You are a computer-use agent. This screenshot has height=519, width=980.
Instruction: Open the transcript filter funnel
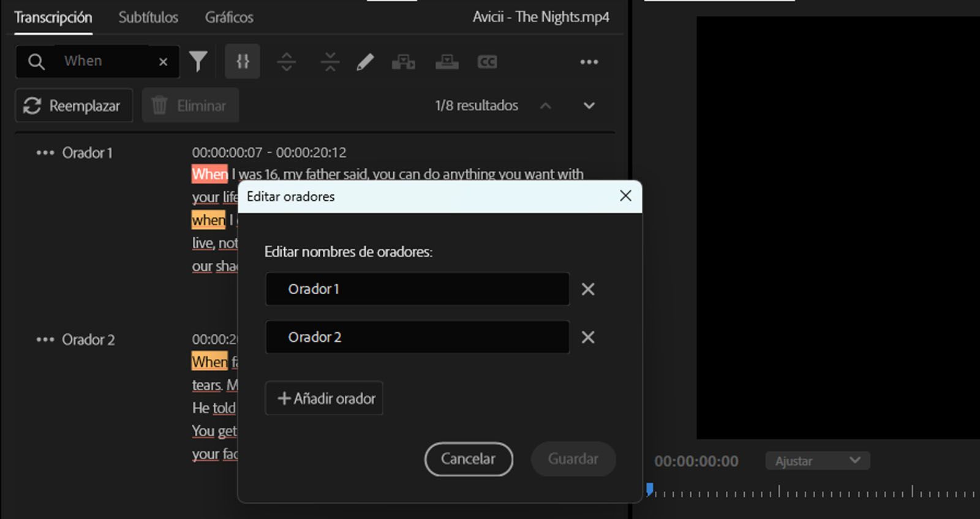198,61
